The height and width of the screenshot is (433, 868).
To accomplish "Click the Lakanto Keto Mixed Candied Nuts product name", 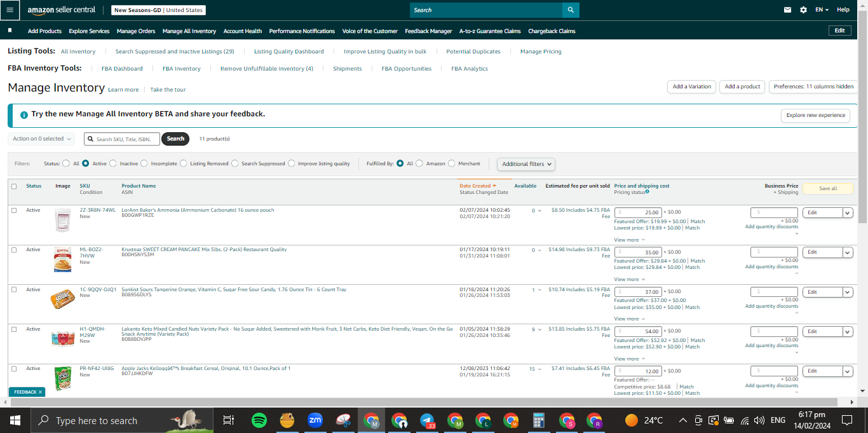I will [287, 332].
